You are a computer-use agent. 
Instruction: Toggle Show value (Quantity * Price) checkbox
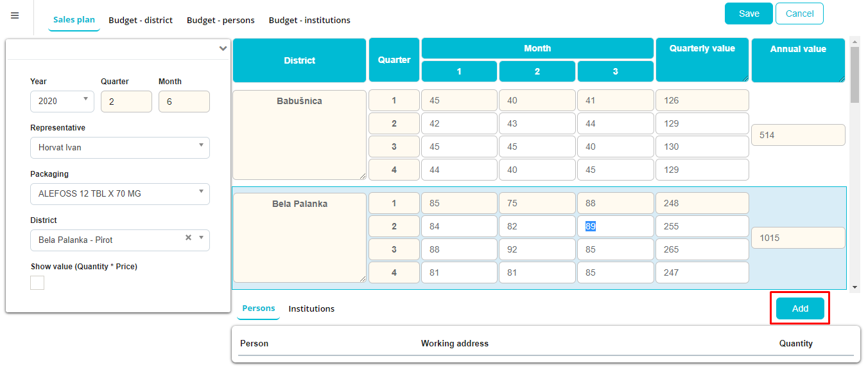click(37, 283)
